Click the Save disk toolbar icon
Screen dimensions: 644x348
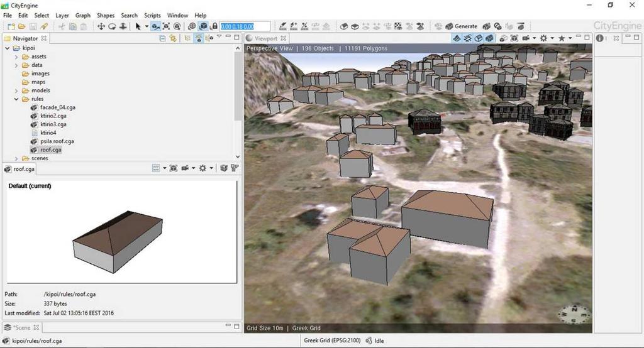(x=33, y=26)
